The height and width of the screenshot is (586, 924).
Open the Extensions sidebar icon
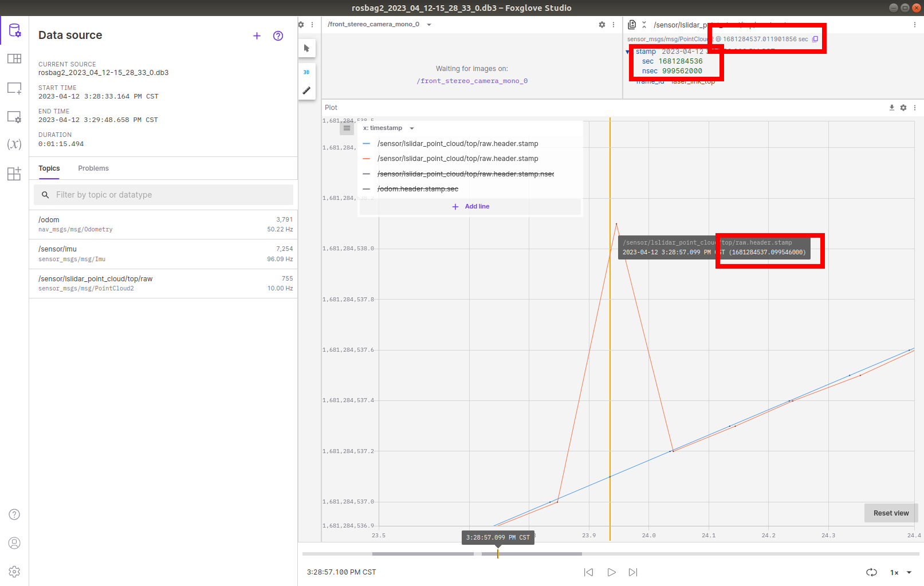(x=14, y=174)
